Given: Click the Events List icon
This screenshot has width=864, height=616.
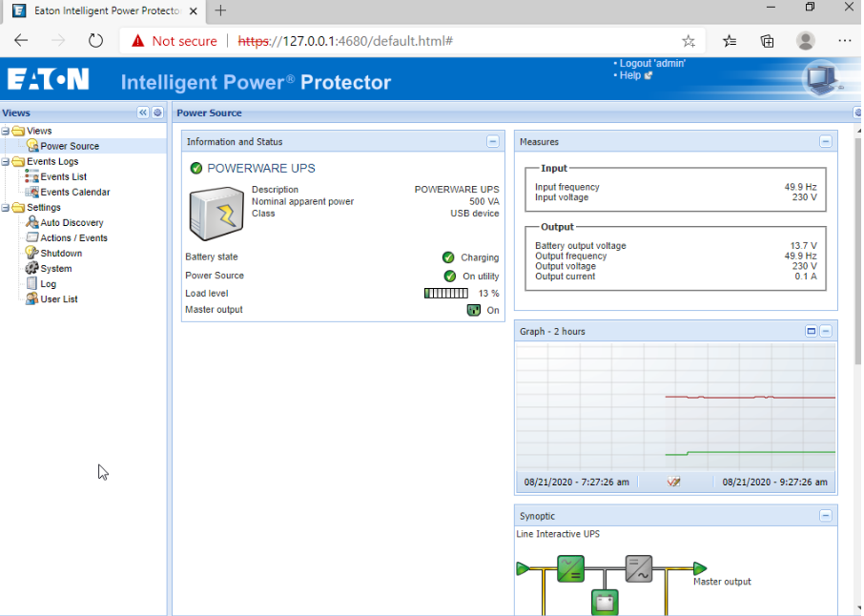Looking at the screenshot, I should coord(32,176).
